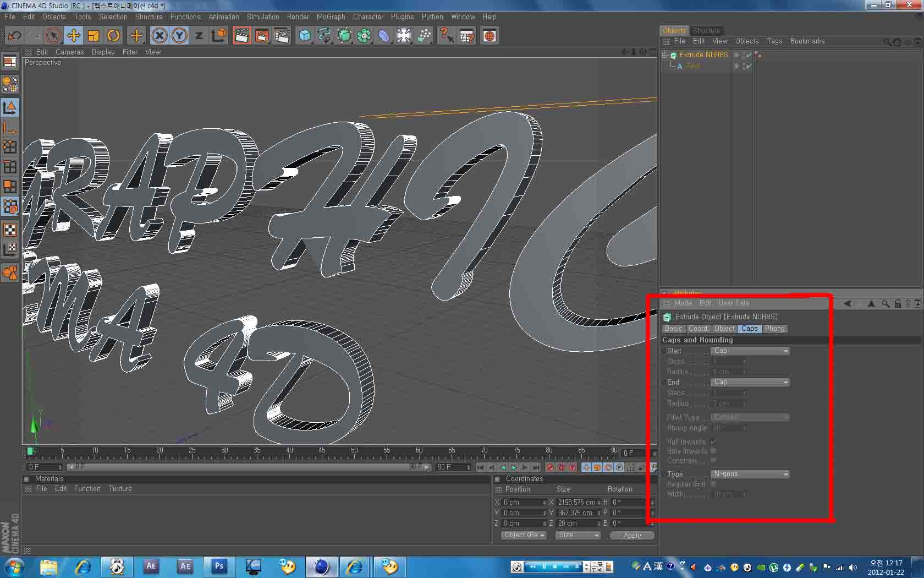Open the Attributes Mode menu
The width and height of the screenshot is (924, 578).
coord(683,303)
